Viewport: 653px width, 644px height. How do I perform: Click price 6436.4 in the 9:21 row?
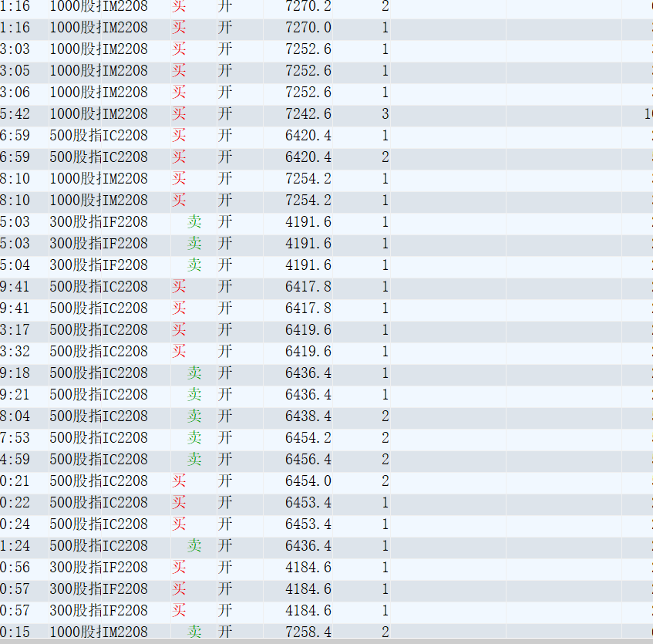308,394
